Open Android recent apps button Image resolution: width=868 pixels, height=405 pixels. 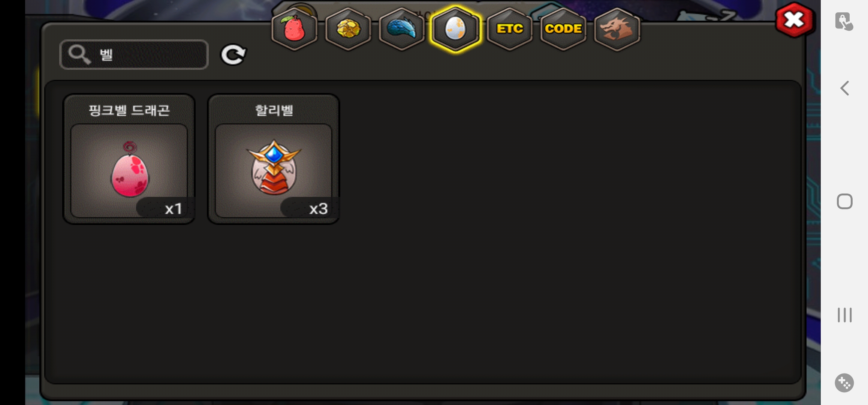844,315
